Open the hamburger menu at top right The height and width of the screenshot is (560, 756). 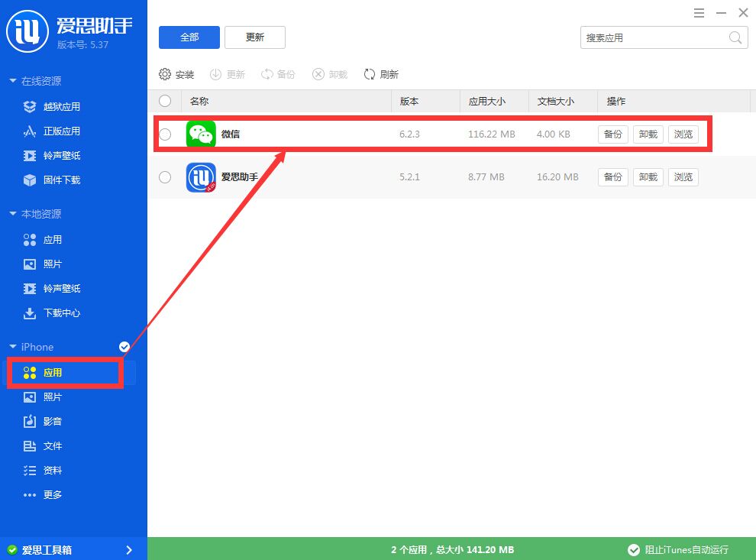[698, 12]
